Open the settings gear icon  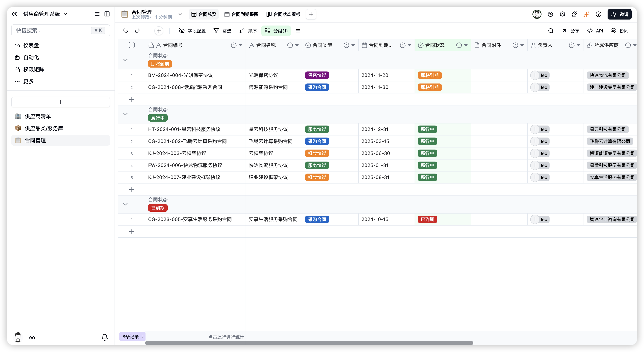(x=562, y=14)
